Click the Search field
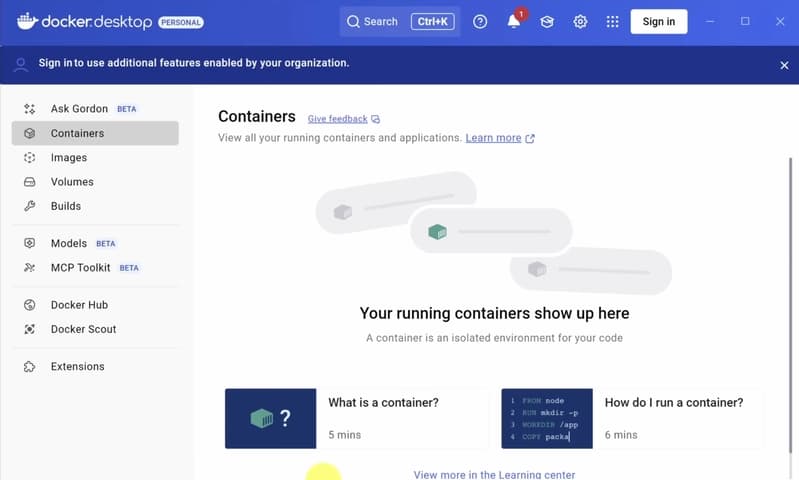 (x=400, y=21)
